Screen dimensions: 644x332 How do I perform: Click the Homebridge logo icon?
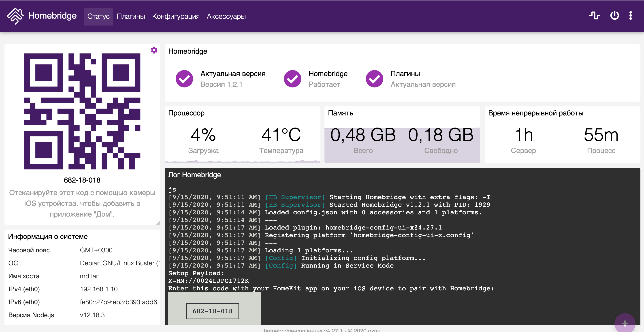coord(15,16)
